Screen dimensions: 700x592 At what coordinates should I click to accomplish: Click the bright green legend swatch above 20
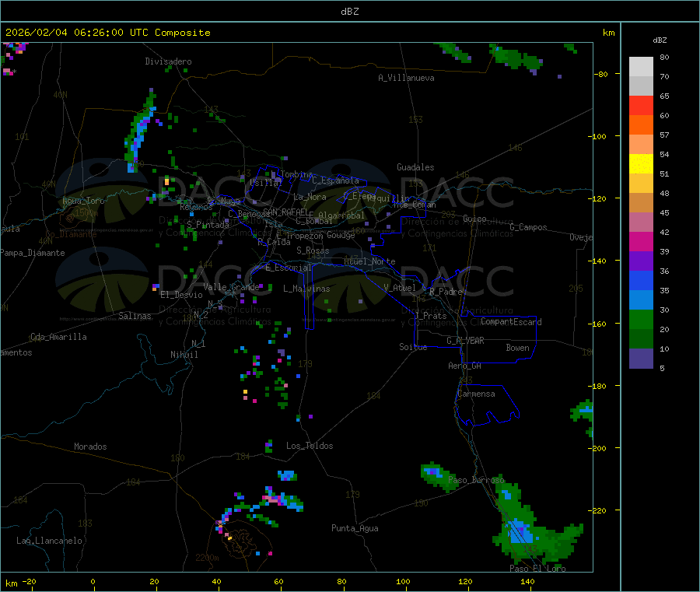click(641, 319)
